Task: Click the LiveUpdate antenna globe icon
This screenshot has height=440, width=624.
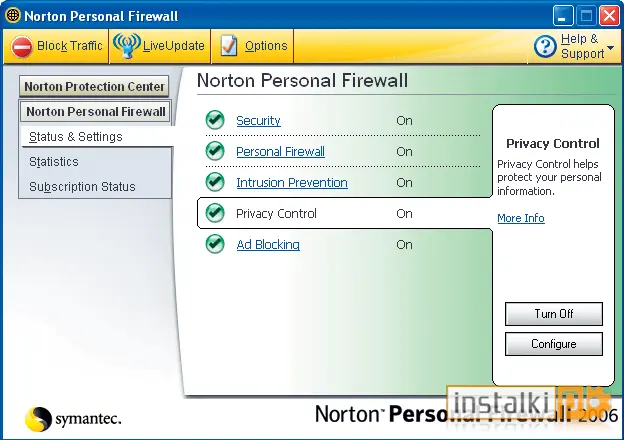Action: [x=127, y=46]
